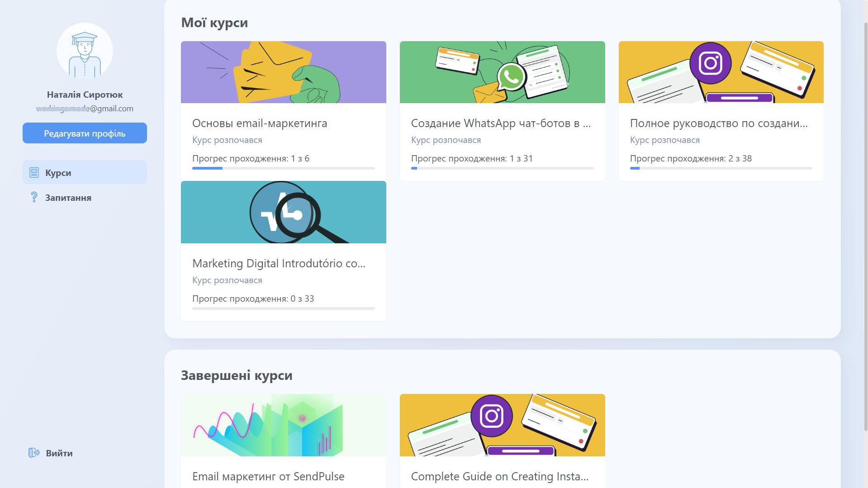Click the progress bar under Основы email-маркетинга
The width and height of the screenshot is (868, 488).
(283, 168)
